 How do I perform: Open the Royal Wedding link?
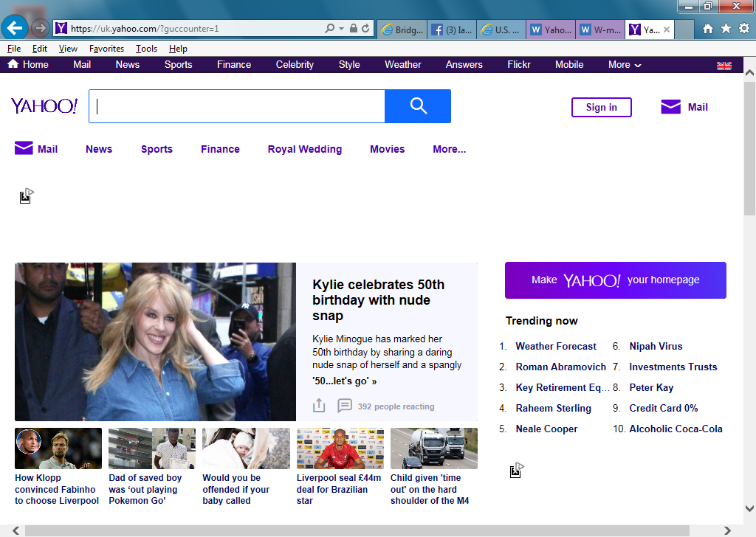[304, 149]
